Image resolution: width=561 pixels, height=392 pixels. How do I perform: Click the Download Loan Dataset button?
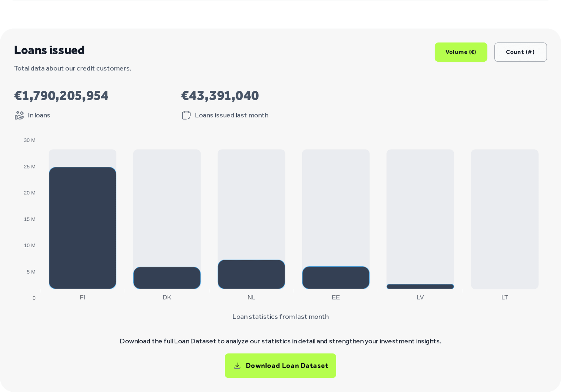click(x=280, y=366)
